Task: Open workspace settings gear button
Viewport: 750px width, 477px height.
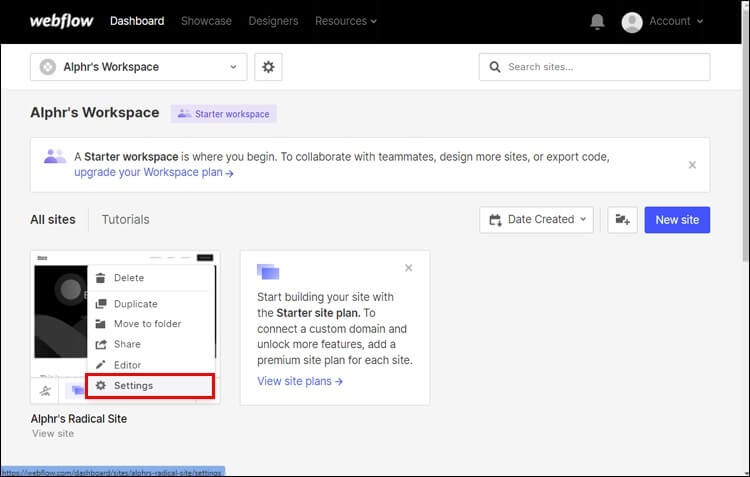Action: pos(268,67)
